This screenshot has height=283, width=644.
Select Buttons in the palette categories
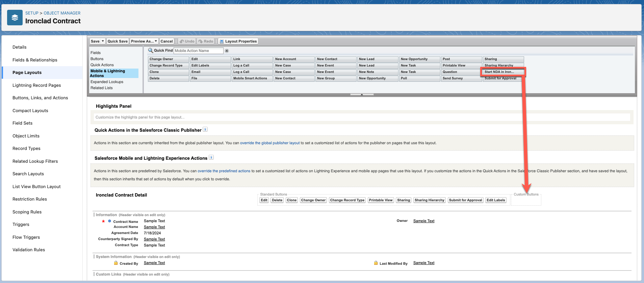click(x=97, y=59)
